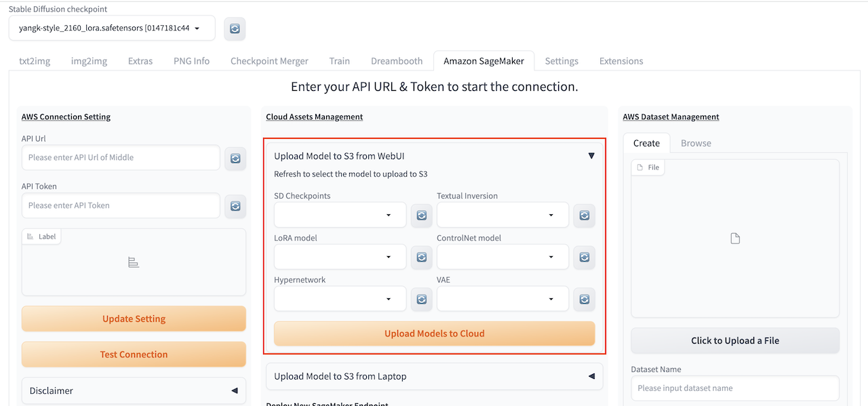Click the Test Connection button
This screenshot has height=406, width=868.
pyautogui.click(x=134, y=354)
